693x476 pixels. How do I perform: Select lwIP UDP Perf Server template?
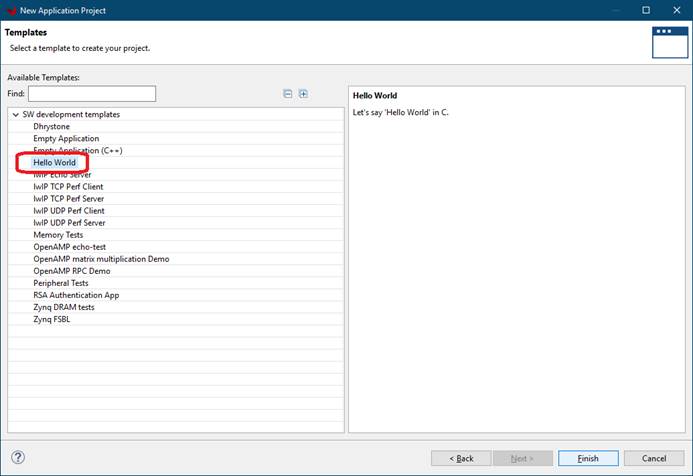click(x=69, y=223)
